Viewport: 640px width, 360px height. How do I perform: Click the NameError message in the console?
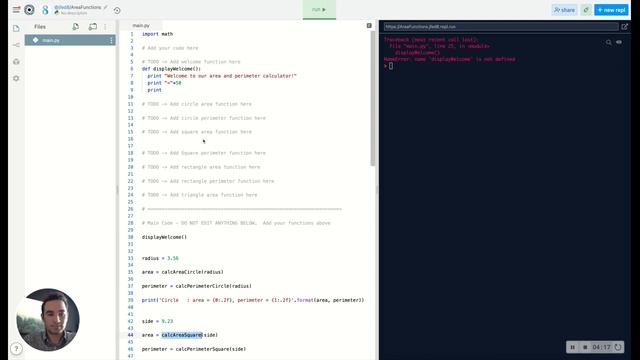(449, 59)
